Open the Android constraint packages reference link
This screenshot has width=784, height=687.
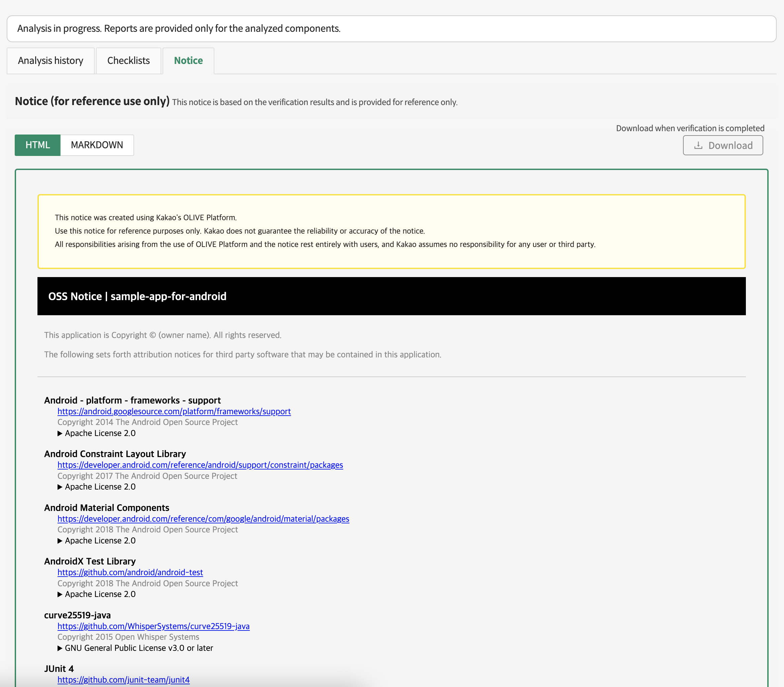pos(200,465)
